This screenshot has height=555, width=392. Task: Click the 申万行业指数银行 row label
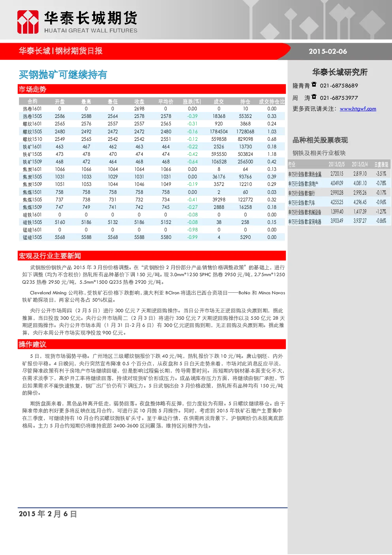click(x=302, y=193)
